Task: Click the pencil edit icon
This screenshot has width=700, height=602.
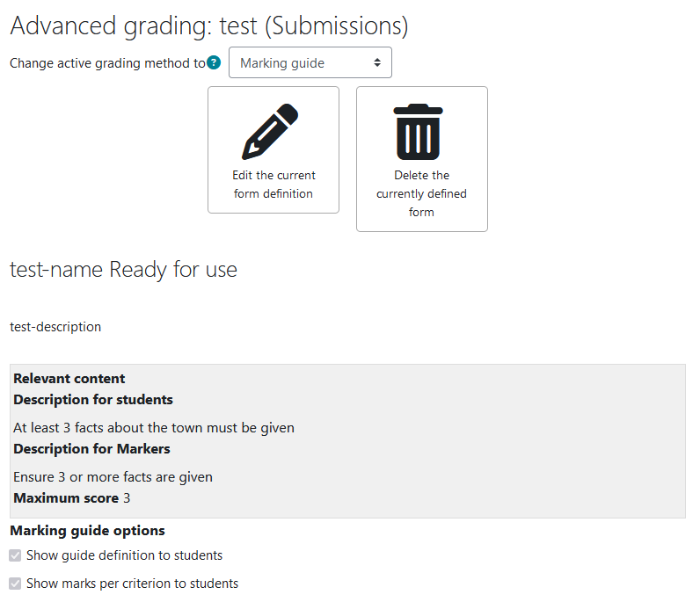Action: 271,132
